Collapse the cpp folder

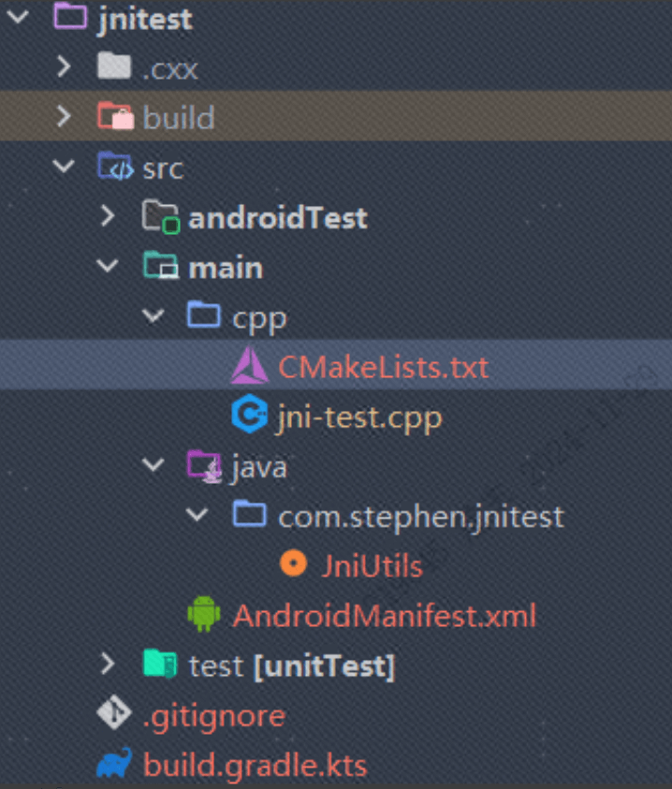point(153,317)
